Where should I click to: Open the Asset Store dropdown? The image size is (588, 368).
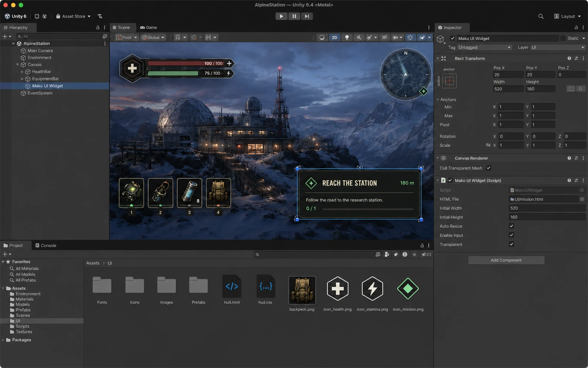coord(73,16)
